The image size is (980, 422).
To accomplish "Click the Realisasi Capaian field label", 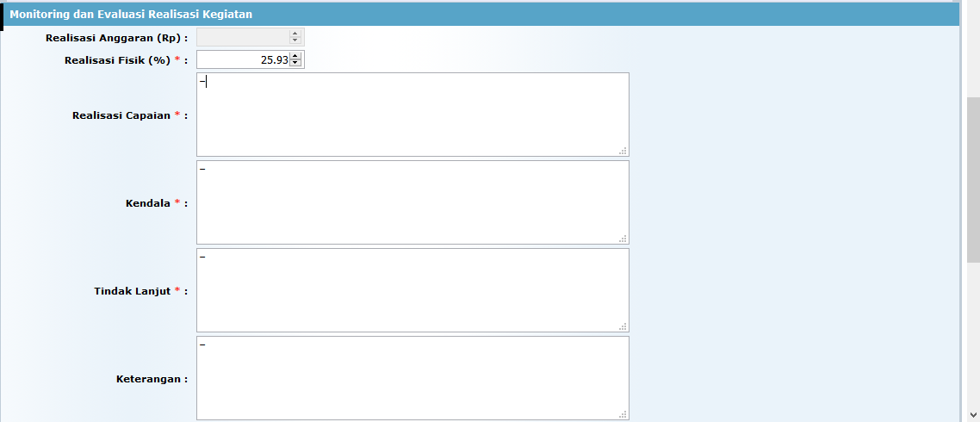I will [121, 115].
